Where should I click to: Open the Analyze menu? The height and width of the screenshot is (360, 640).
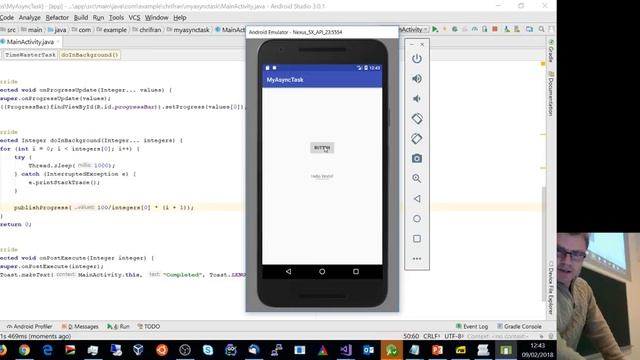29,18
